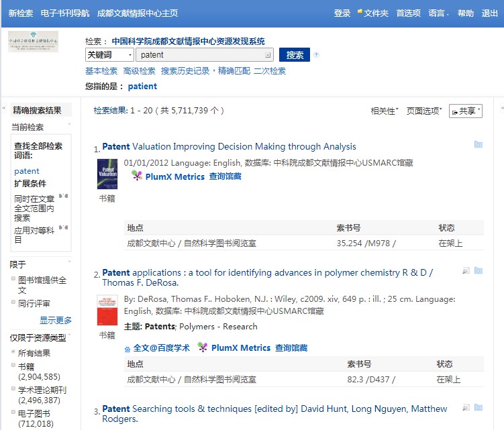This screenshot has width=504, height=430.
Task: Preview the Patent applications record via magnifier icon
Action: pyautogui.click(x=466, y=270)
